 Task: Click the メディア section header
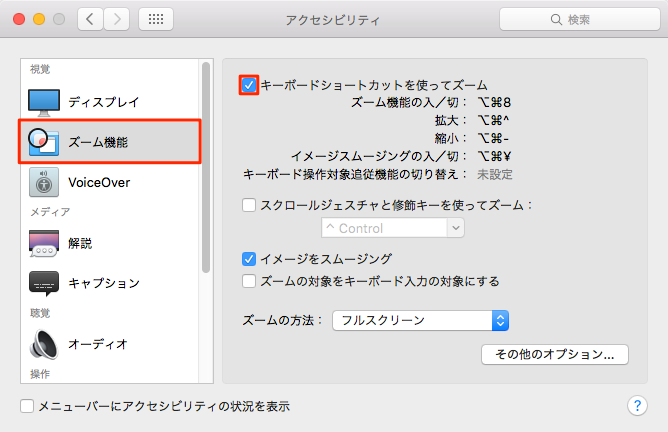click(50, 212)
